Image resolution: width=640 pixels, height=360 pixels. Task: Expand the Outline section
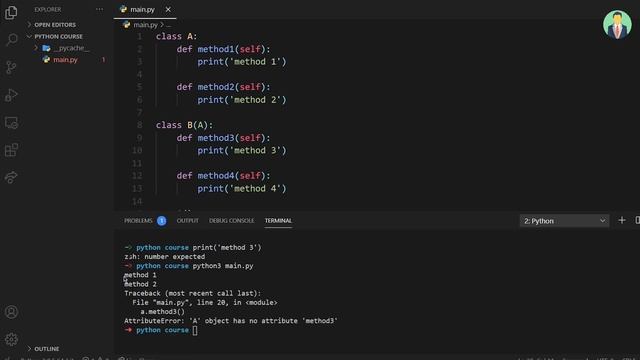[47, 349]
